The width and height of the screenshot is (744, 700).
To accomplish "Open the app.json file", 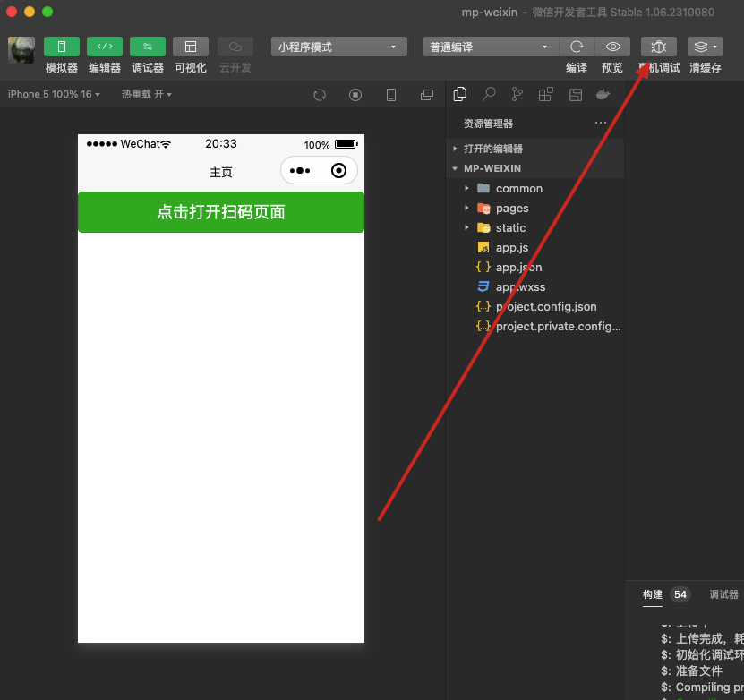I will coord(535,267).
